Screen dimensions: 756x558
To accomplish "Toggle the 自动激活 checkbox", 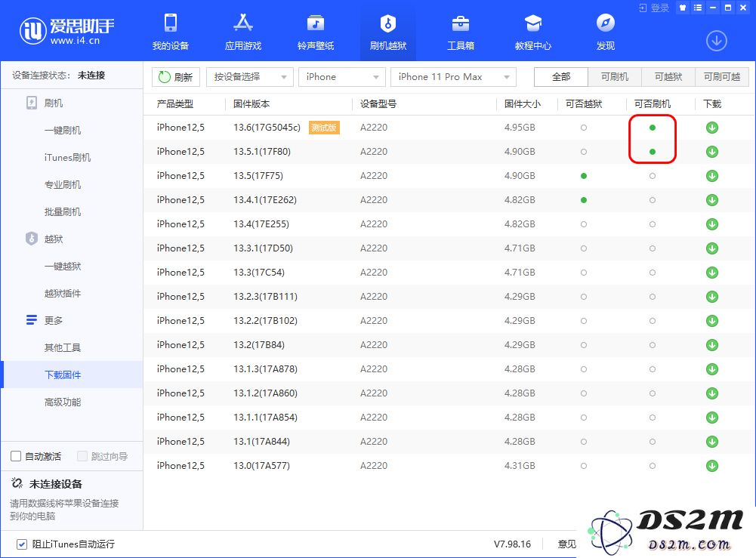I will click(x=16, y=456).
